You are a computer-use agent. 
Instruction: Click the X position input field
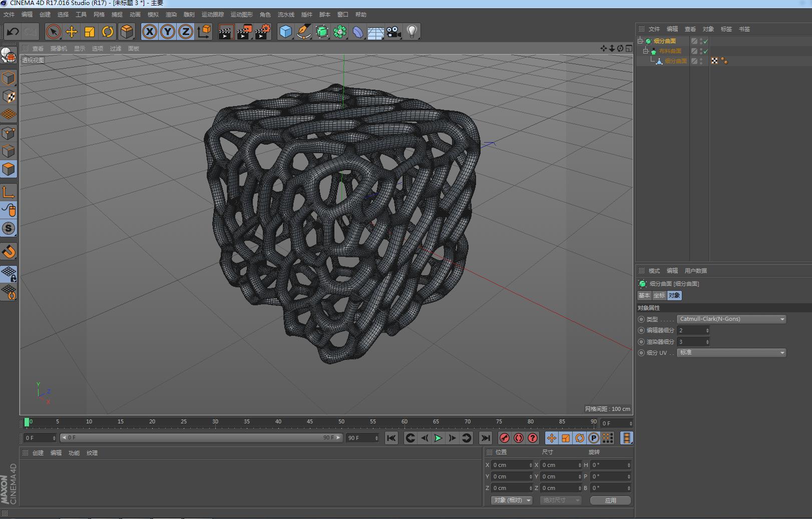pos(511,464)
